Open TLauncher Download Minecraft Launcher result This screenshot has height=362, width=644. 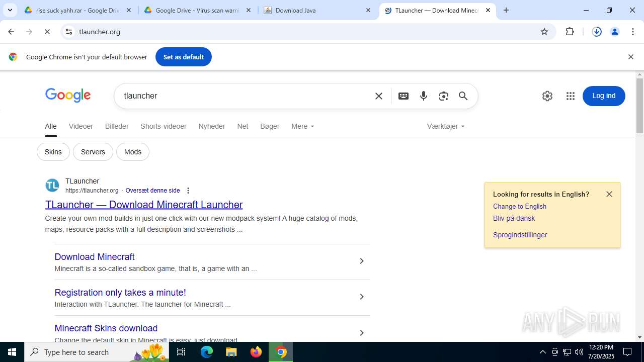click(x=144, y=205)
